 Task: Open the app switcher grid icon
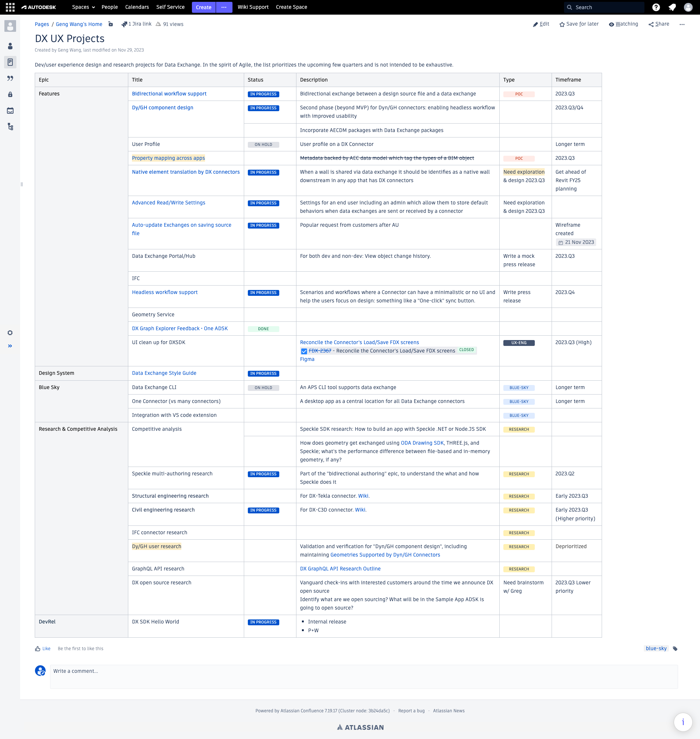[10, 7]
